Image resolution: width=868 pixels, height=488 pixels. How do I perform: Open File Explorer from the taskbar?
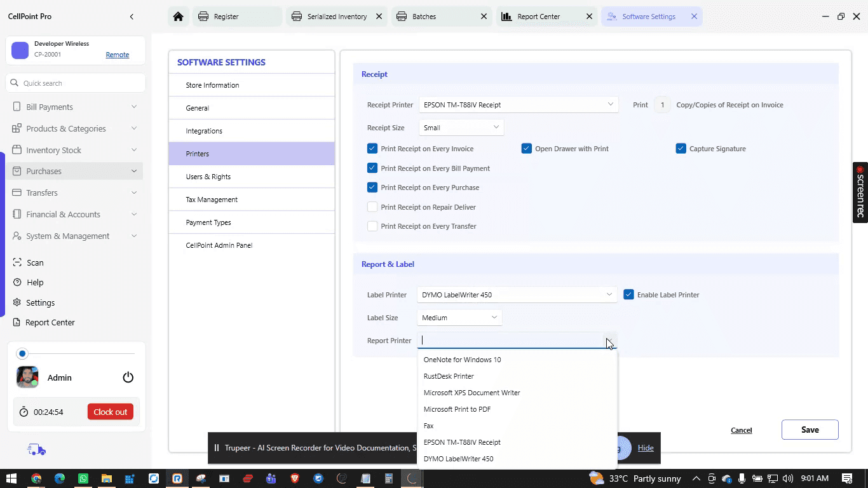tap(107, 478)
